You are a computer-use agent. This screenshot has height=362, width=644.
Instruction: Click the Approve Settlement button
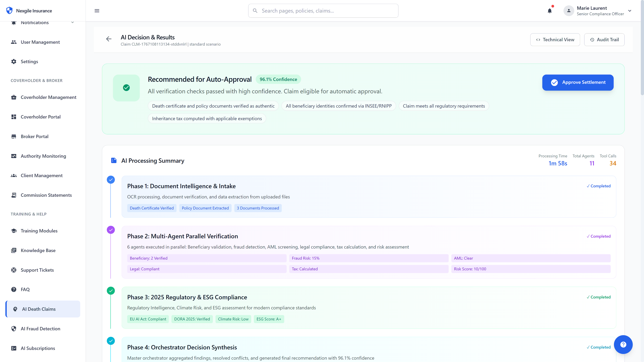(577, 82)
